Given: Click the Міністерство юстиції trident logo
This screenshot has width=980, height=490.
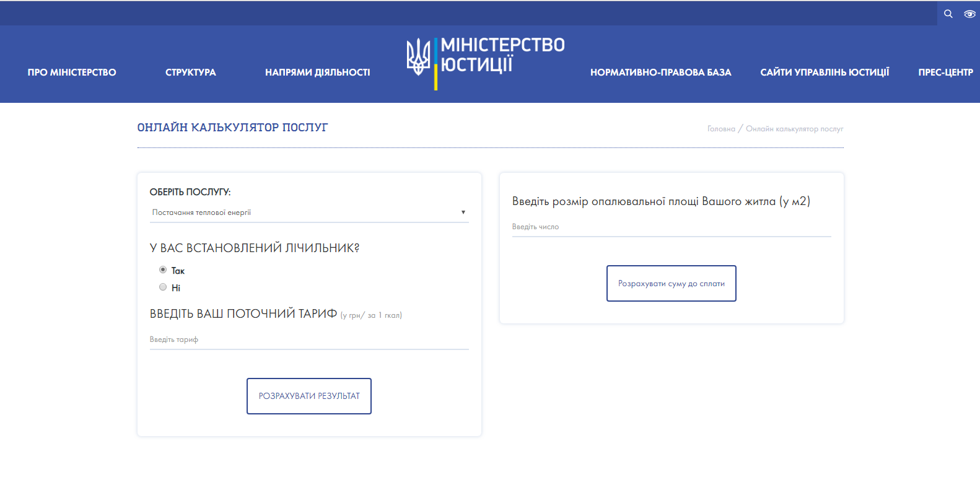Looking at the screenshot, I should (x=418, y=57).
